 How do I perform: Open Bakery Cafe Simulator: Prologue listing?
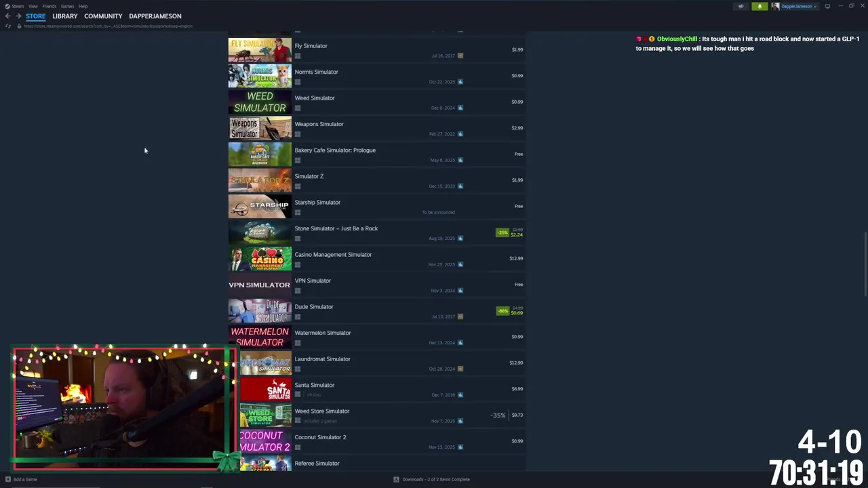(x=376, y=154)
